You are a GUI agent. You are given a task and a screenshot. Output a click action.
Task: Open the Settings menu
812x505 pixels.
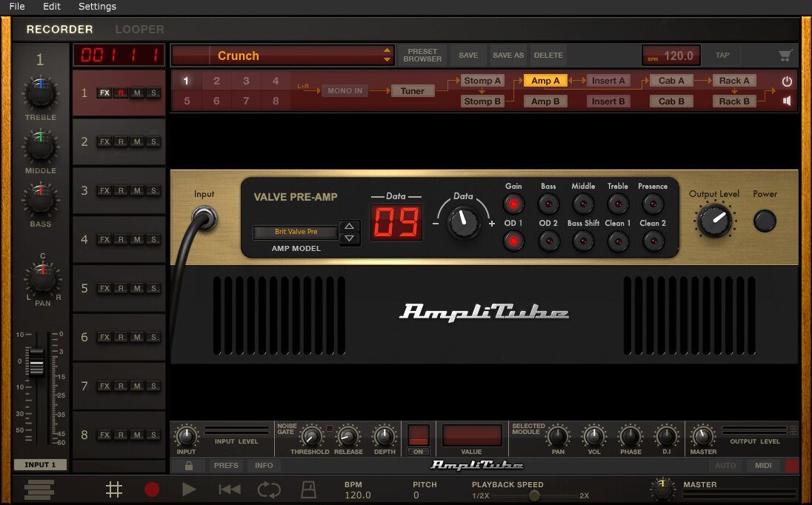[97, 7]
